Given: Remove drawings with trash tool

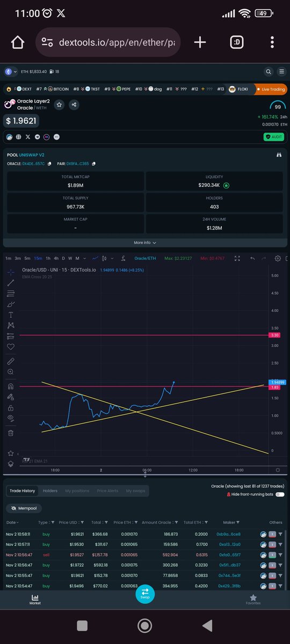Looking at the screenshot, I should (x=11, y=433).
